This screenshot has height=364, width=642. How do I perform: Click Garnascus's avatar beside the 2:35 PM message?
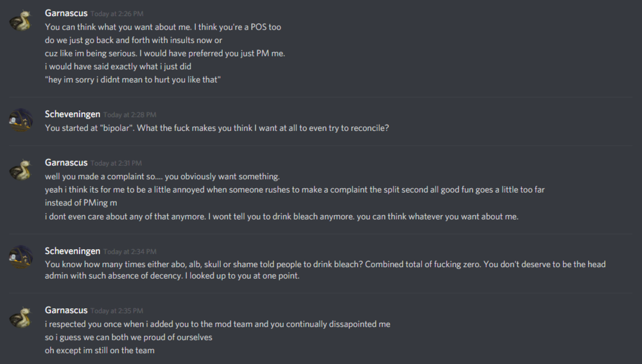click(21, 317)
